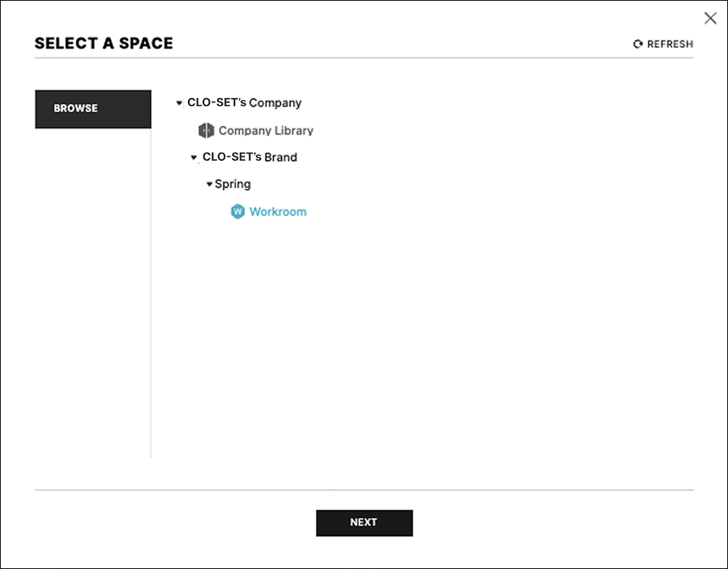Collapse the CLO-SET's Brand node
The image size is (728, 569).
pos(194,157)
